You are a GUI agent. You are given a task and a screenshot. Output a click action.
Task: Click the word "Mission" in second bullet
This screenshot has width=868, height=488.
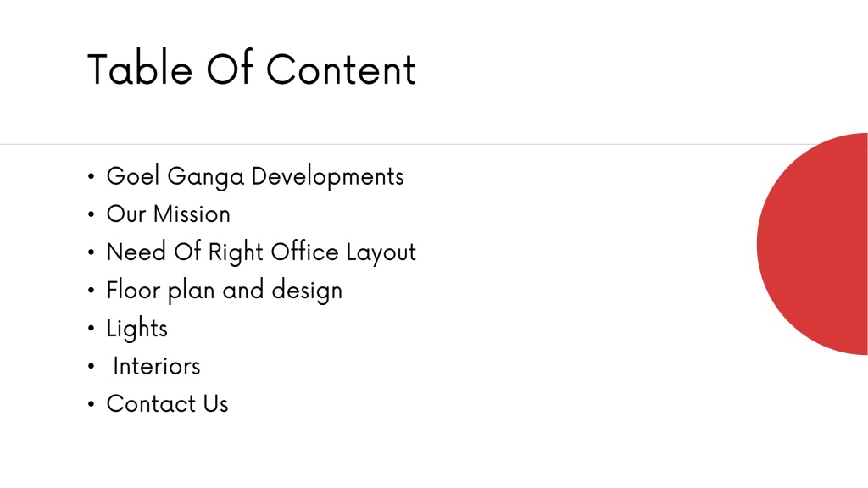(192, 214)
